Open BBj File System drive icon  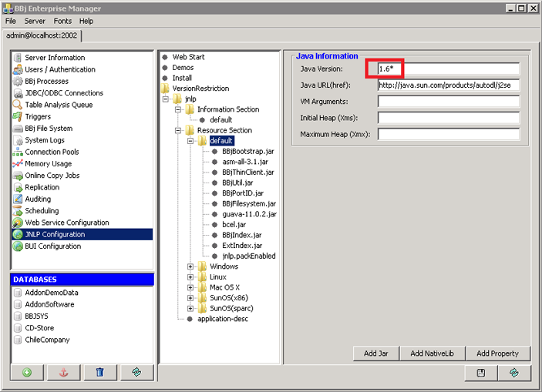point(18,129)
